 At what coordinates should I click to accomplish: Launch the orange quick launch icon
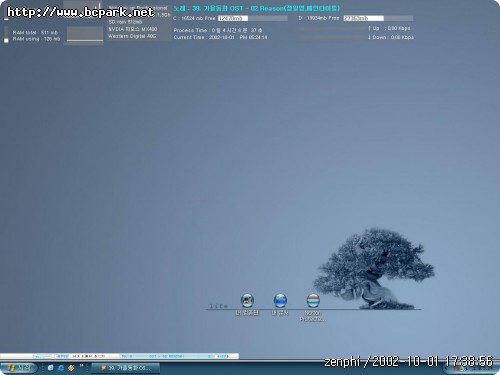point(71,368)
